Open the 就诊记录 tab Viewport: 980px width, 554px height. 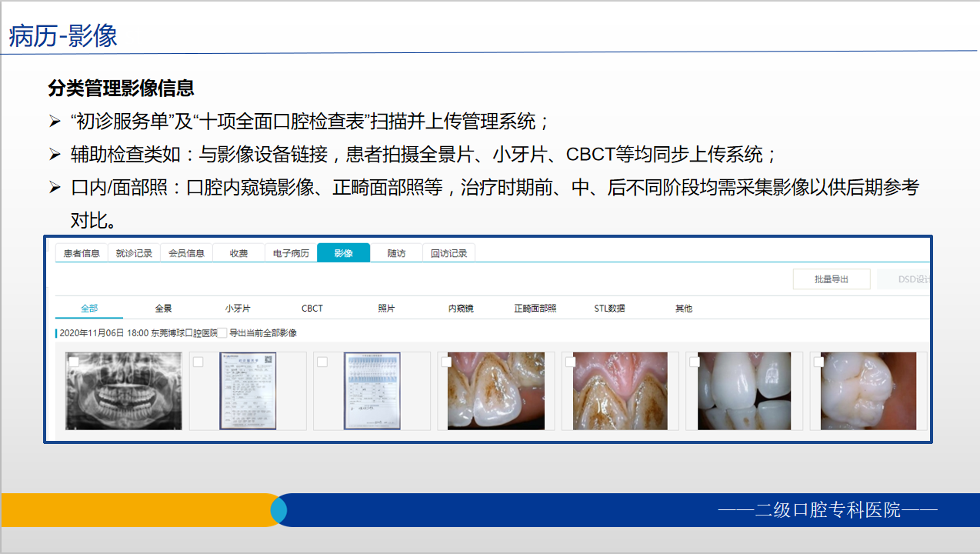134,252
